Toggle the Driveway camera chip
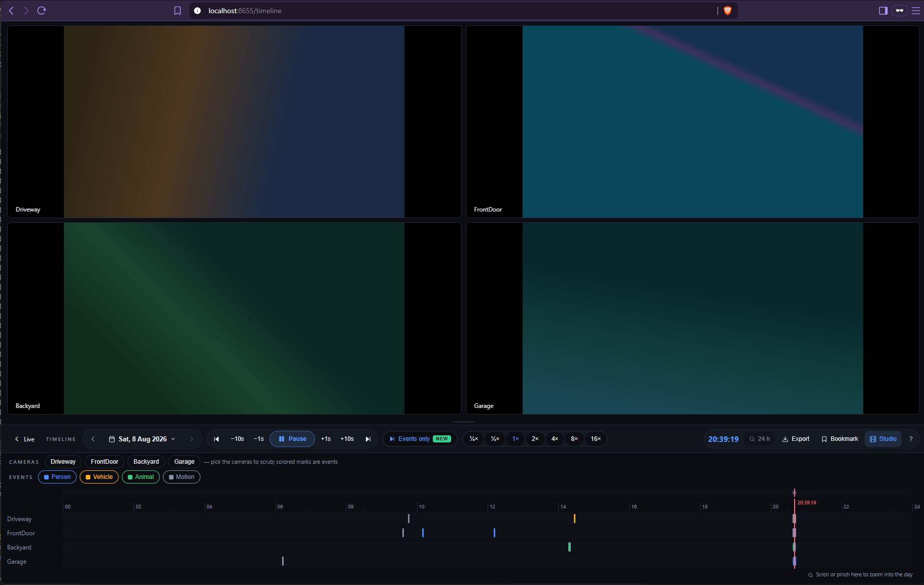Screen dimensions: 924x585 pyautogui.click(x=63, y=462)
